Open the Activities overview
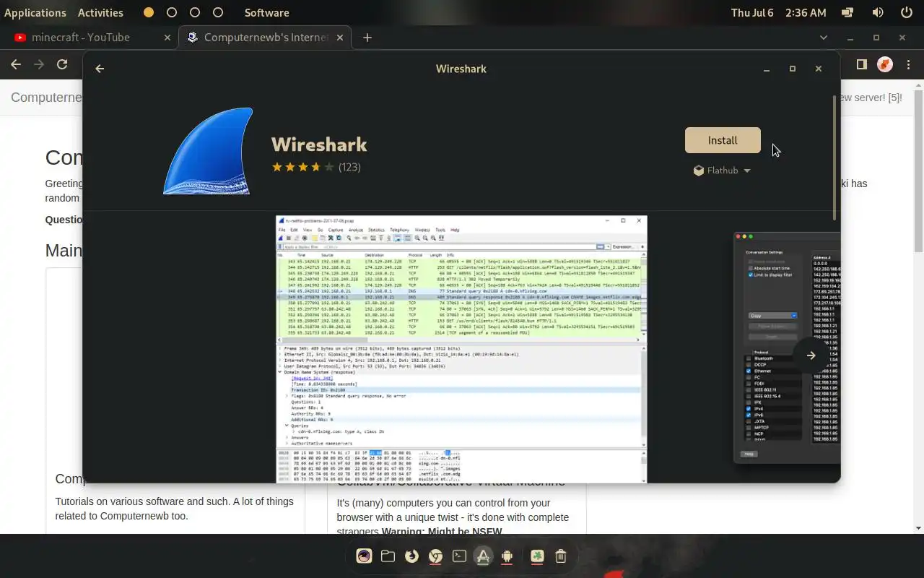The width and height of the screenshot is (924, 578). (x=100, y=12)
